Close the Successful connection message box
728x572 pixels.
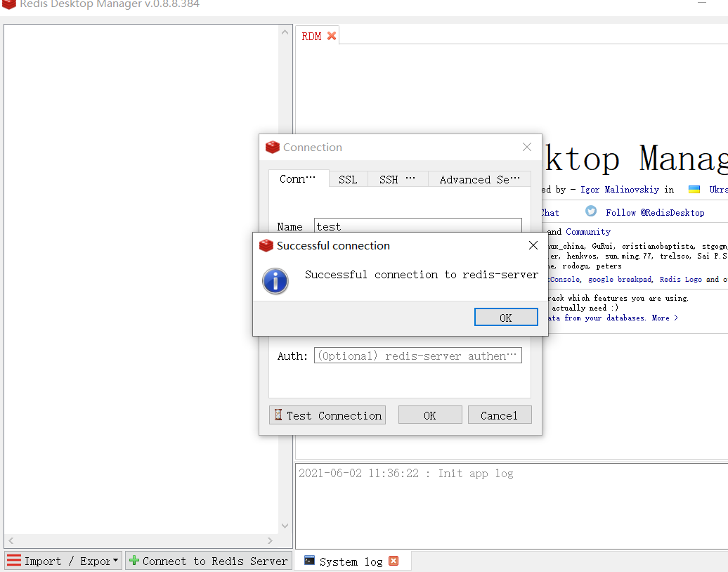[533, 245]
